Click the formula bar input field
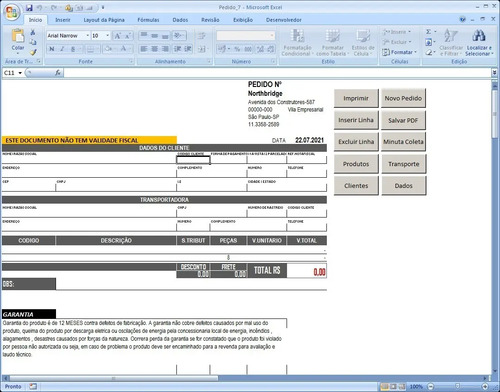The height and width of the screenshot is (392, 500). tap(277, 73)
